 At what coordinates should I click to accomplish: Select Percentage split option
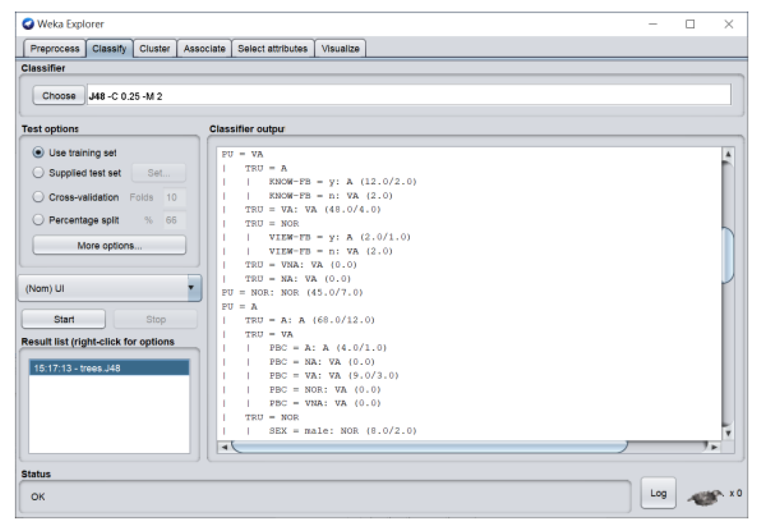[x=76, y=220]
